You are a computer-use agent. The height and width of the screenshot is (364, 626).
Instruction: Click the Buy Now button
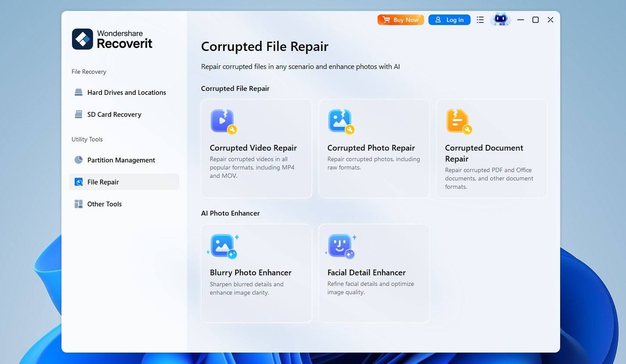pos(401,20)
